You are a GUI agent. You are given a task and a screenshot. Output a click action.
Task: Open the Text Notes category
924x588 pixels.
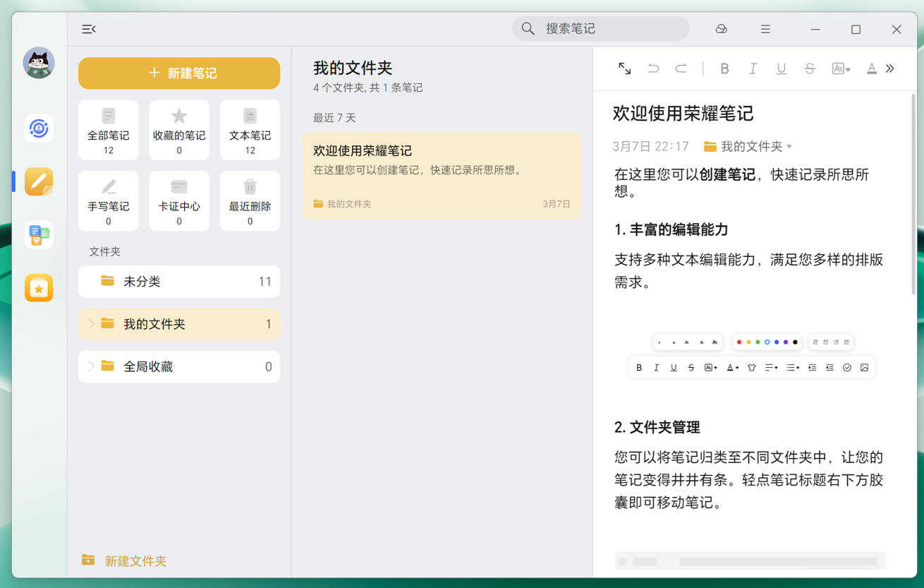point(250,130)
